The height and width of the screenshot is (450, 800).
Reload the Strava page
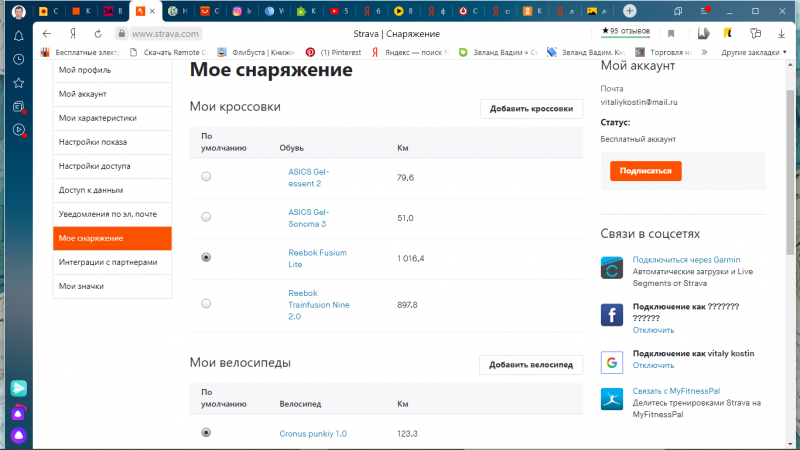(98, 34)
